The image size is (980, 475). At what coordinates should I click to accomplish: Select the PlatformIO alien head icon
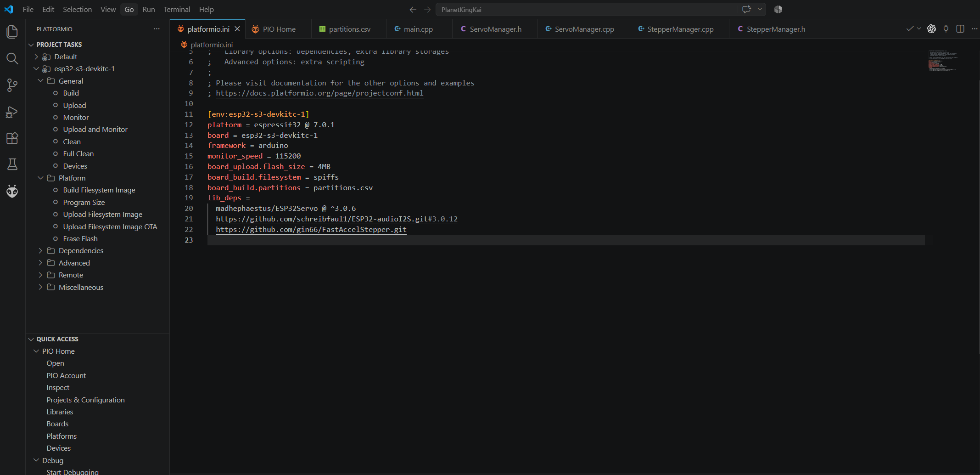coord(12,191)
